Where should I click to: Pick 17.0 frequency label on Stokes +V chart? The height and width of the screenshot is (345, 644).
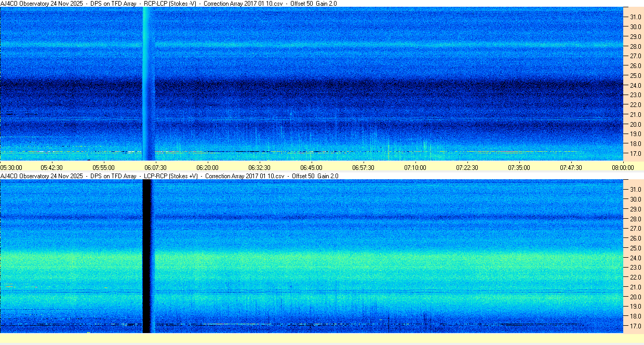click(635, 326)
